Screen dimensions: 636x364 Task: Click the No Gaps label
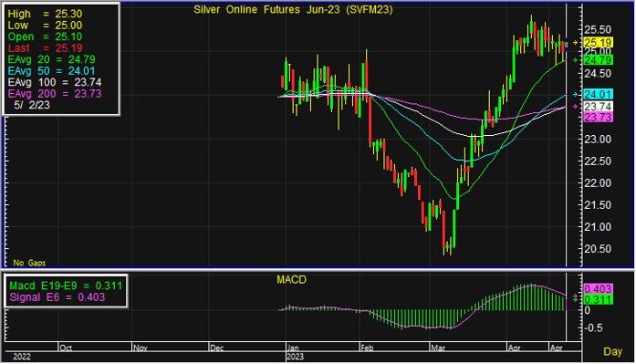pyautogui.click(x=29, y=263)
